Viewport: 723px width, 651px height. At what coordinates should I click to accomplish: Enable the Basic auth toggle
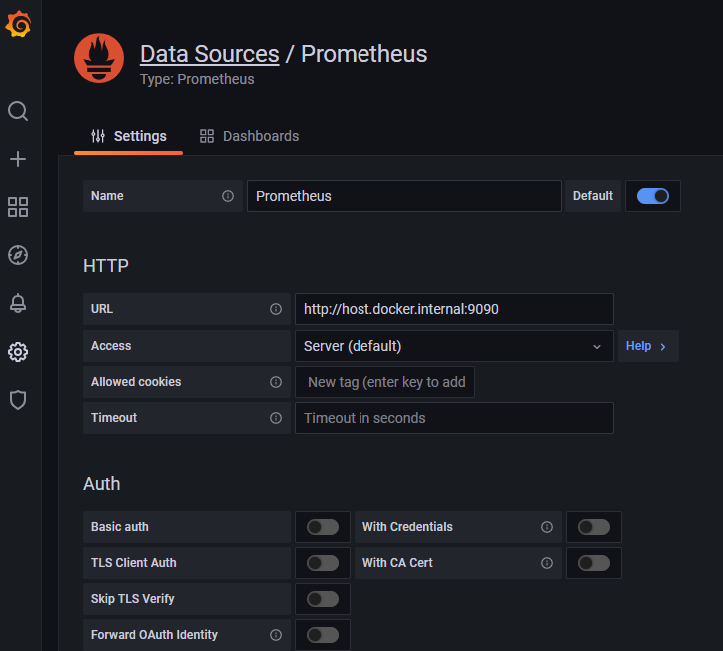coord(322,527)
